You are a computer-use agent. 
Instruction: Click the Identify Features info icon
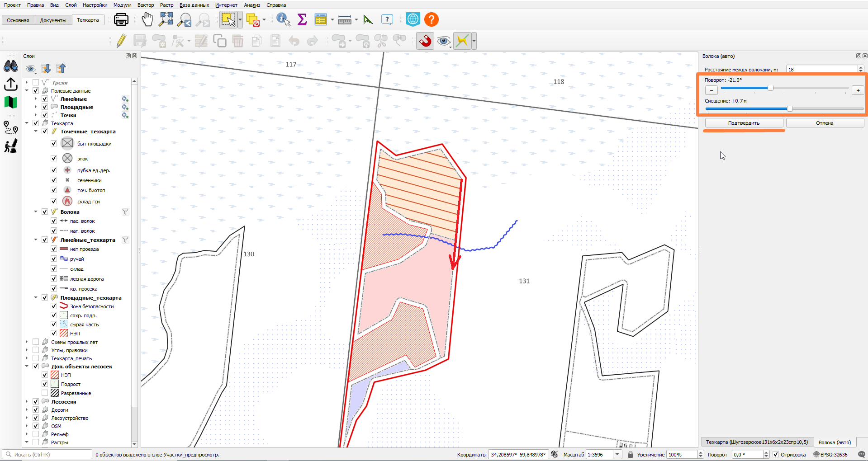coord(283,19)
